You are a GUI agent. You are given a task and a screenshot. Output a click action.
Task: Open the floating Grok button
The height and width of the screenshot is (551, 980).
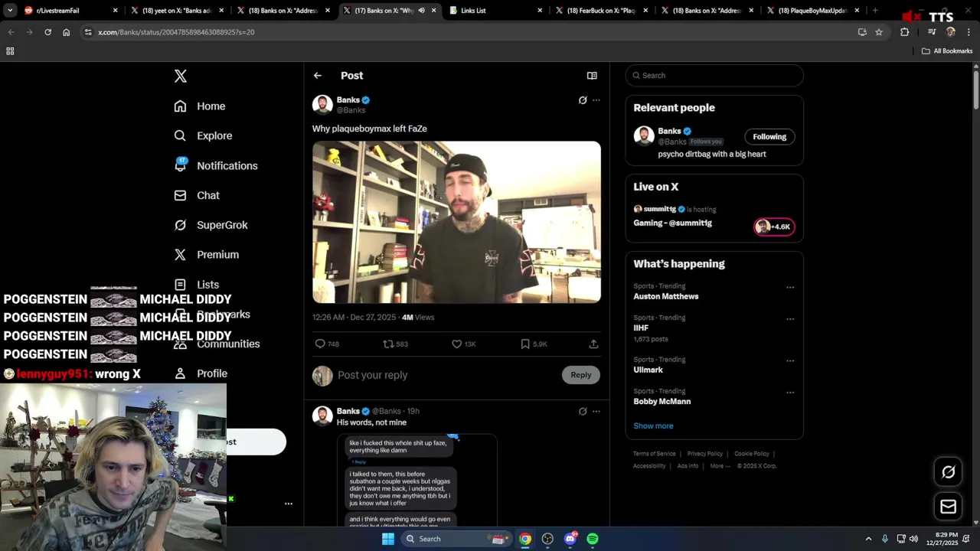pos(948,472)
